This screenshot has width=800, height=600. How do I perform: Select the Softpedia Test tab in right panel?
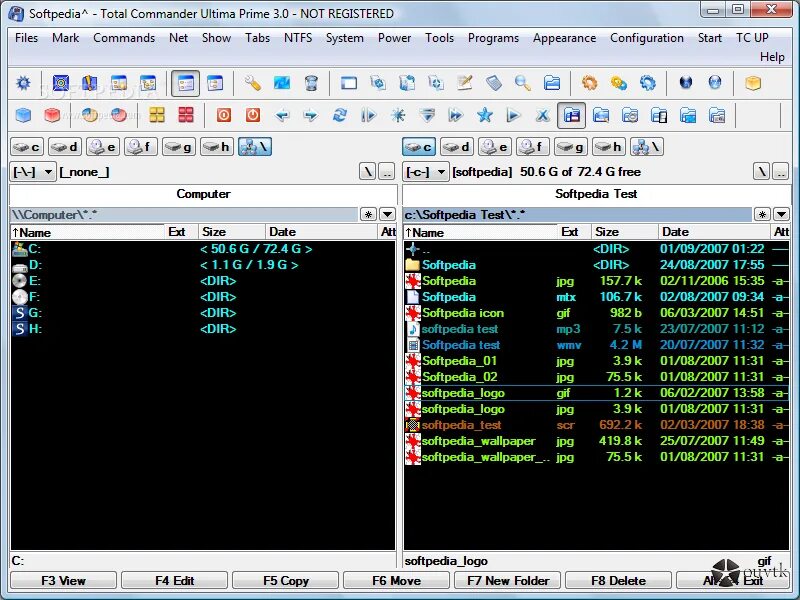596,194
